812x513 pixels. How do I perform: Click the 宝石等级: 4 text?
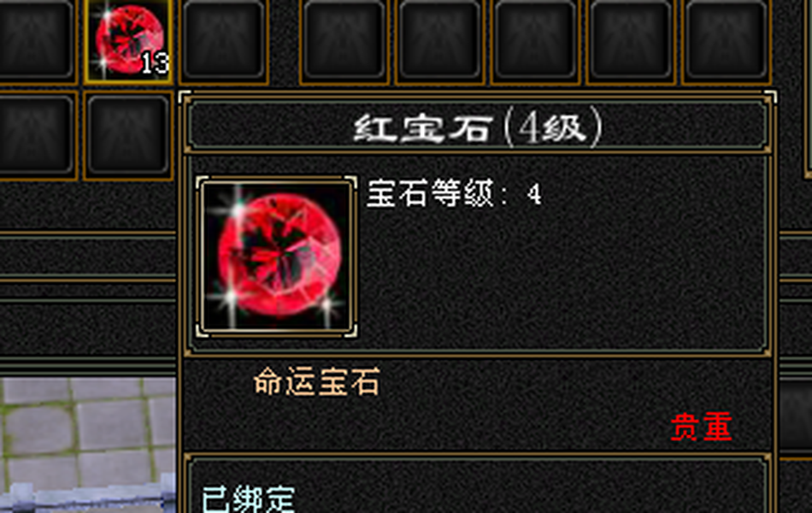pos(454,193)
